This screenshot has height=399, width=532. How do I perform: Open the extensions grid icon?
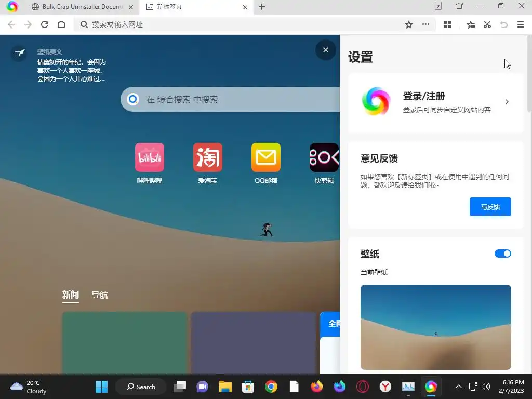click(447, 24)
